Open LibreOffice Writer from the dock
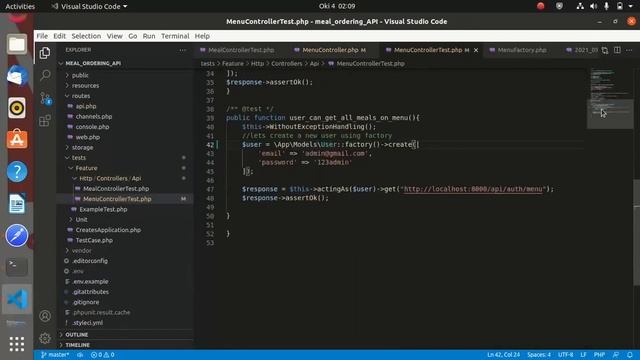 [x=17, y=203]
